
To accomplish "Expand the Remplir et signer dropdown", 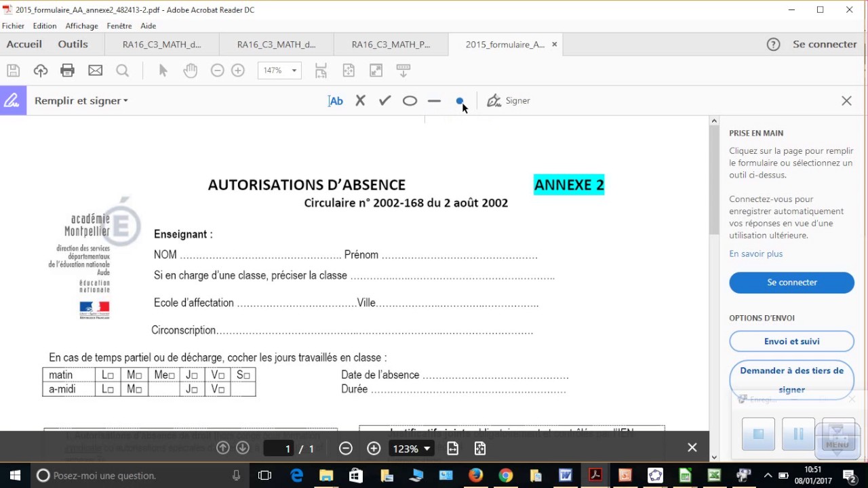I will click(x=125, y=101).
